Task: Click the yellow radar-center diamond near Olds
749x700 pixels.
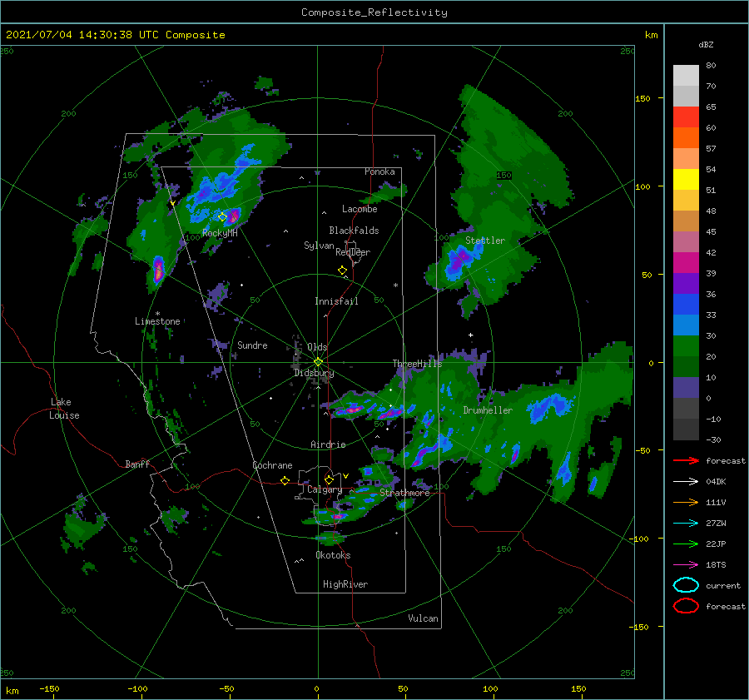Action: coord(318,362)
